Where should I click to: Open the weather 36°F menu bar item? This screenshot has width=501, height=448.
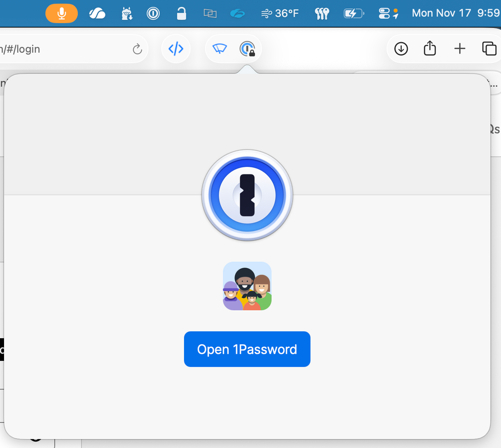tap(280, 14)
